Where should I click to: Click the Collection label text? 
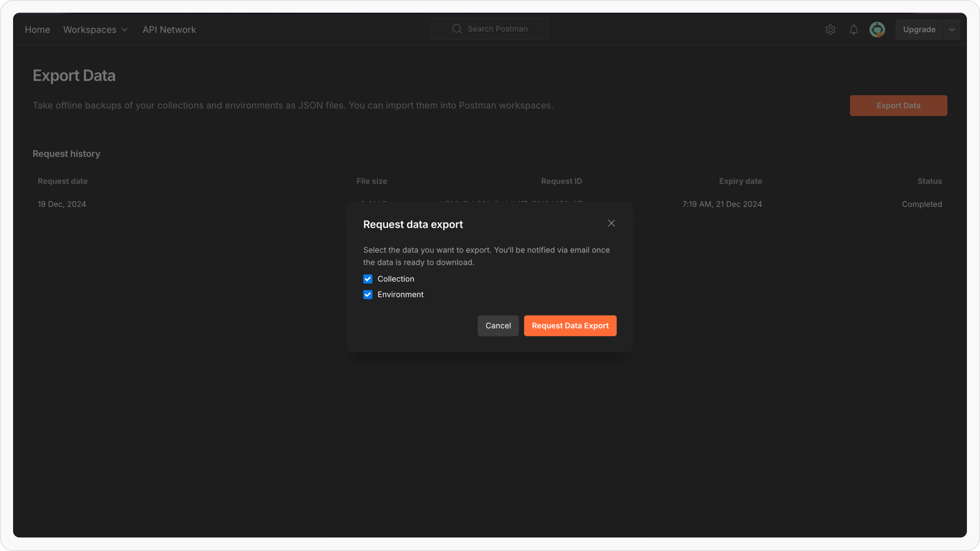[x=395, y=279]
